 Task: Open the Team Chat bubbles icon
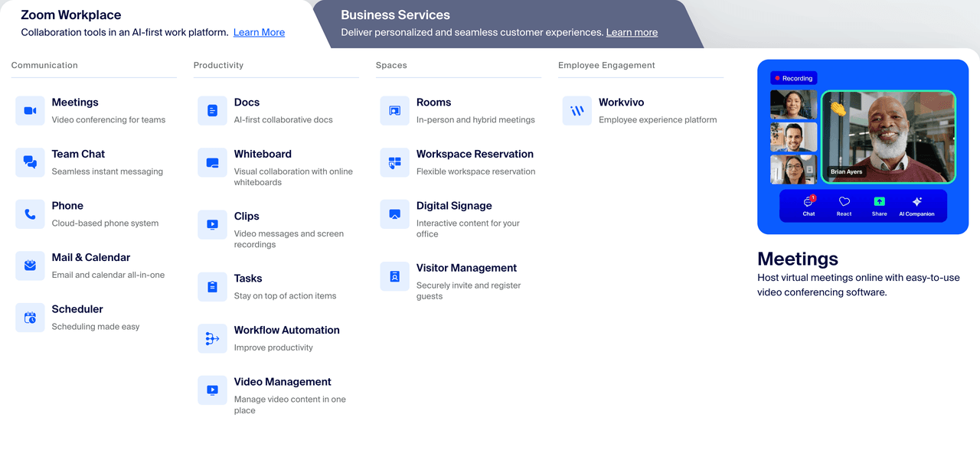[30, 162]
